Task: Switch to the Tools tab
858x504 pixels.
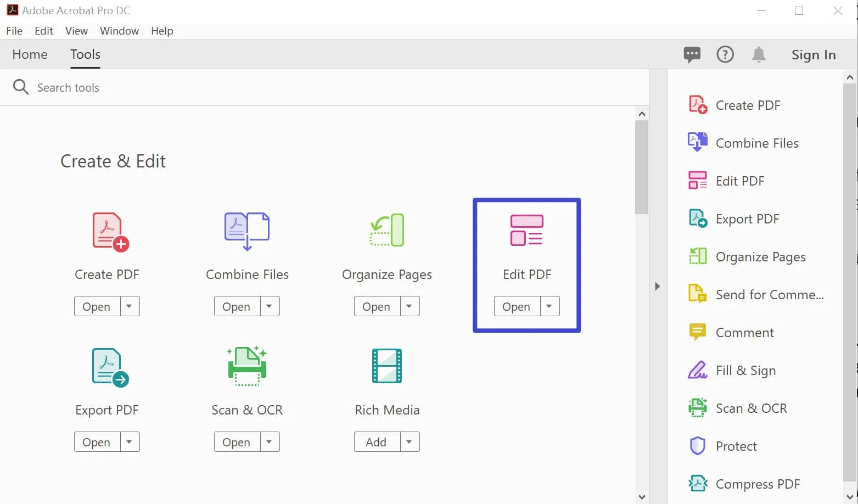Action: 85,54
